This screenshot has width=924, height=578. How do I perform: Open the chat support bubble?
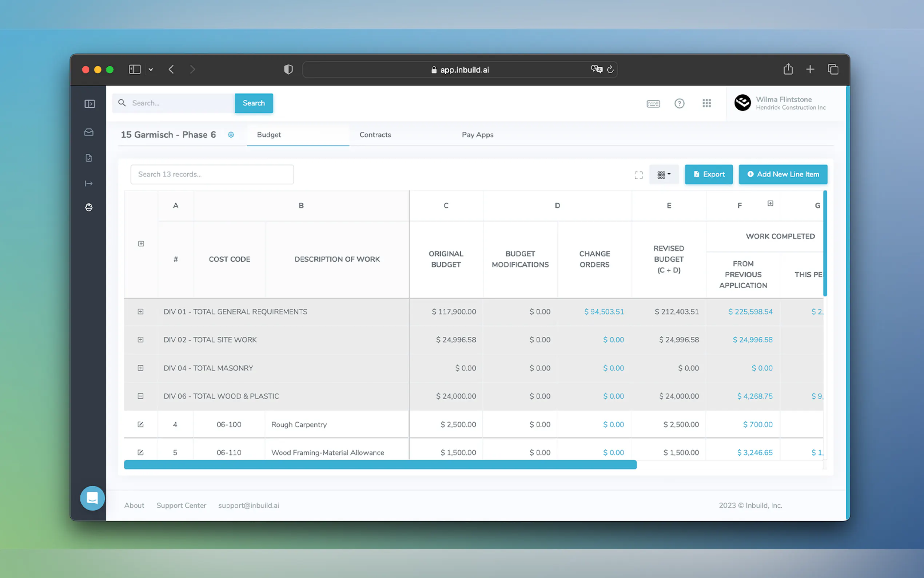click(x=92, y=498)
